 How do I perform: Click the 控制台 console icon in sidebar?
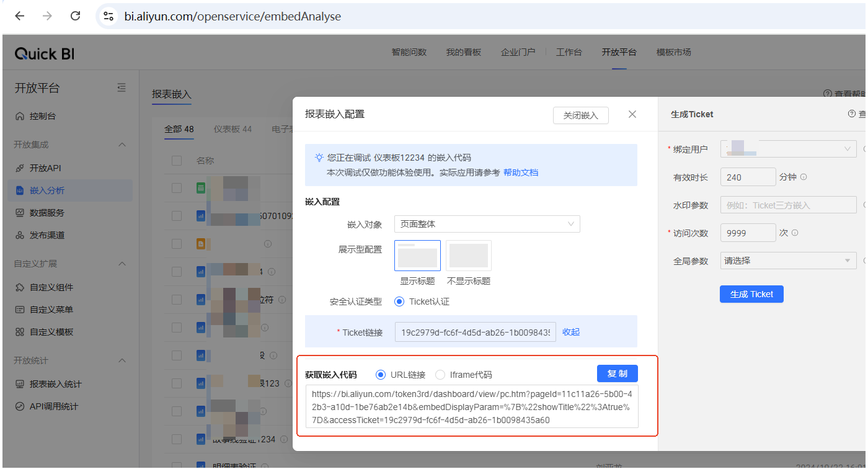pos(19,116)
